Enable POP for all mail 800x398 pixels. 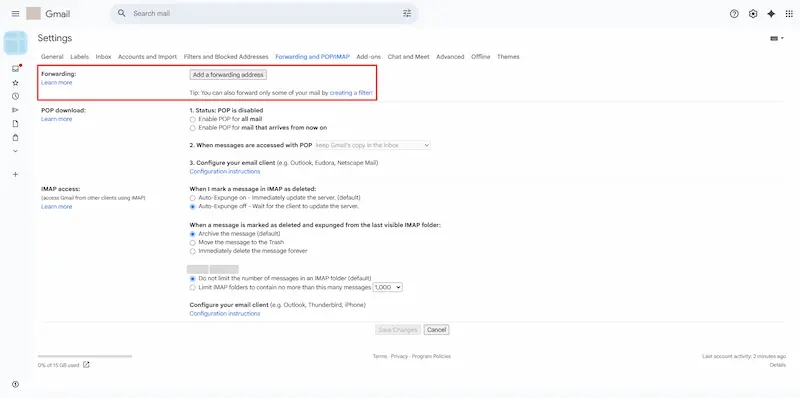192,119
